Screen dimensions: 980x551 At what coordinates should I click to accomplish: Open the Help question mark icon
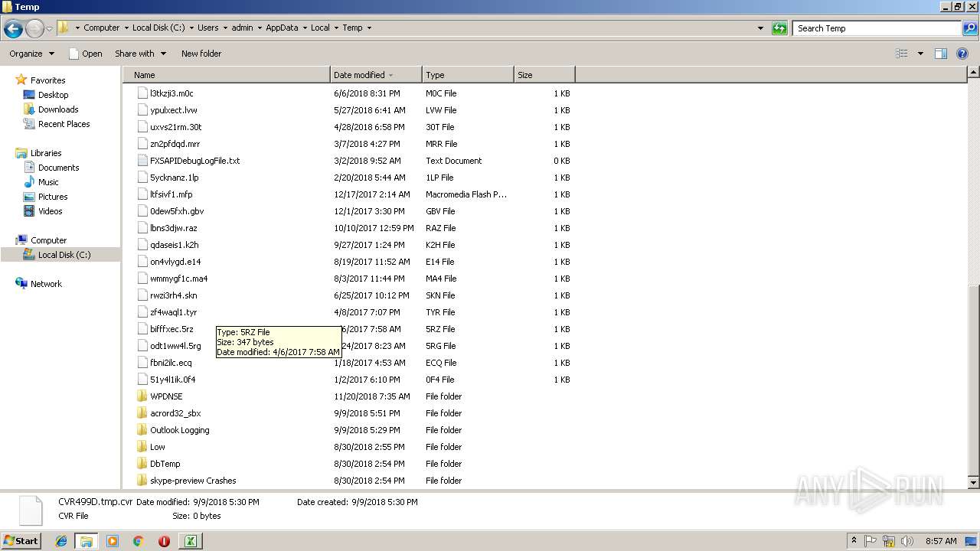pyautogui.click(x=962, y=54)
